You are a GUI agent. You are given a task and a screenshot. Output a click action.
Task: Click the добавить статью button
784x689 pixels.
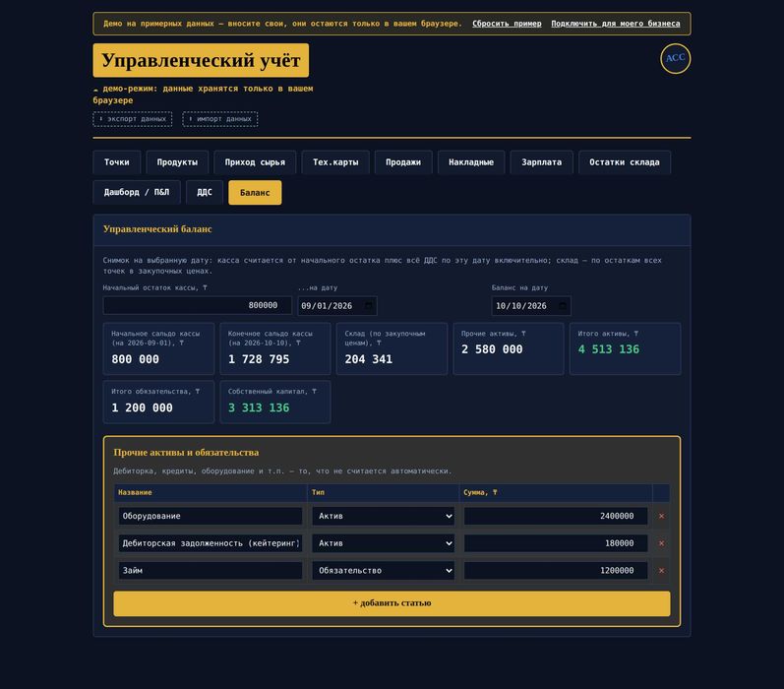[x=392, y=603]
